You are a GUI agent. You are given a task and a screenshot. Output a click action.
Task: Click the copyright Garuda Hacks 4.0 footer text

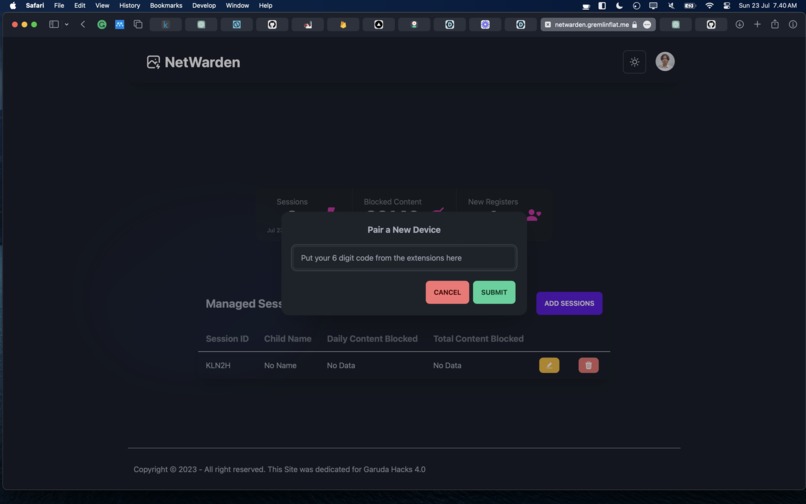click(x=279, y=469)
